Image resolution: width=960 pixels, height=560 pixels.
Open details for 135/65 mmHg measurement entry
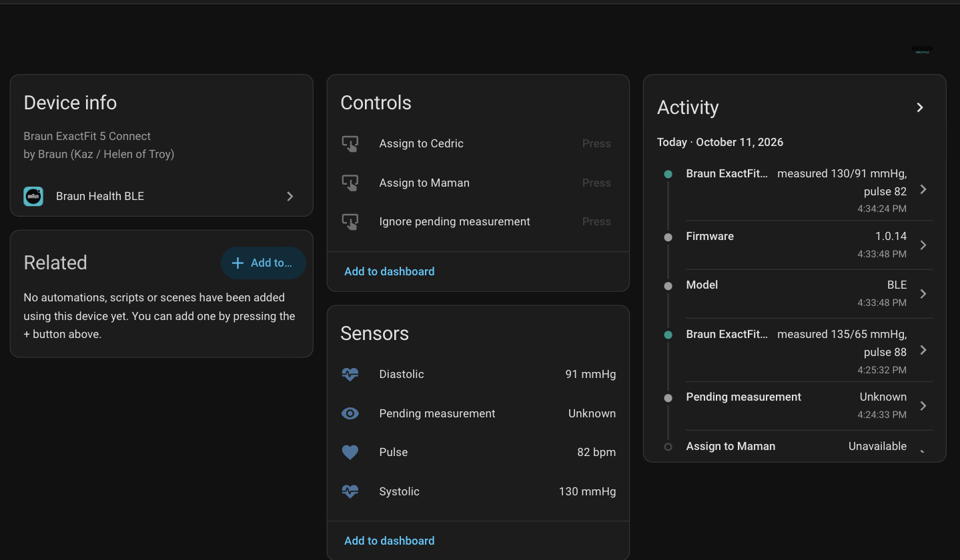[x=923, y=350]
